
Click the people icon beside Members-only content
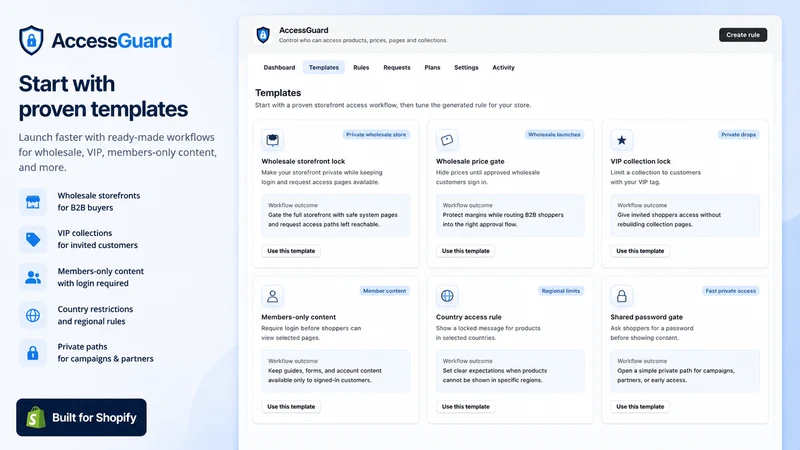pos(33,277)
